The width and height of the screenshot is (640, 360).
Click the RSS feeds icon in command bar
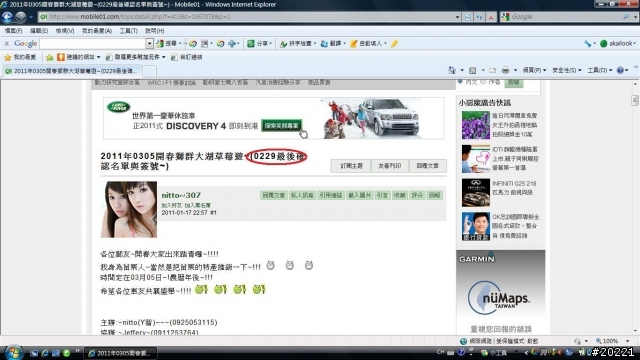pyautogui.click(x=472, y=70)
